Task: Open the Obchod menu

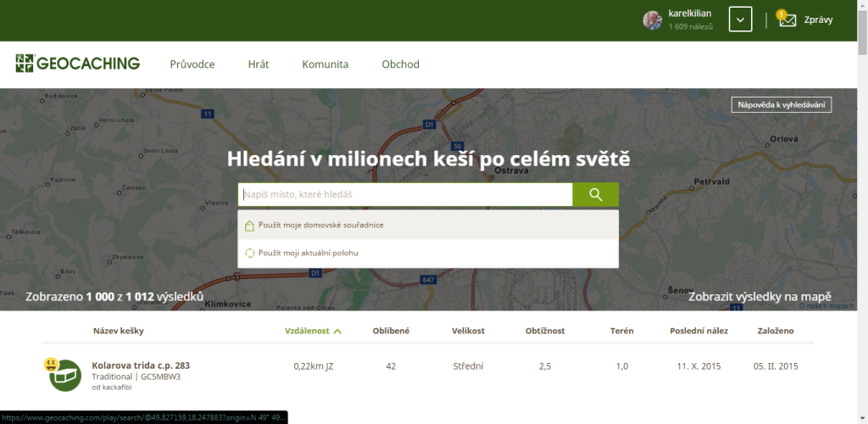Action: click(400, 64)
